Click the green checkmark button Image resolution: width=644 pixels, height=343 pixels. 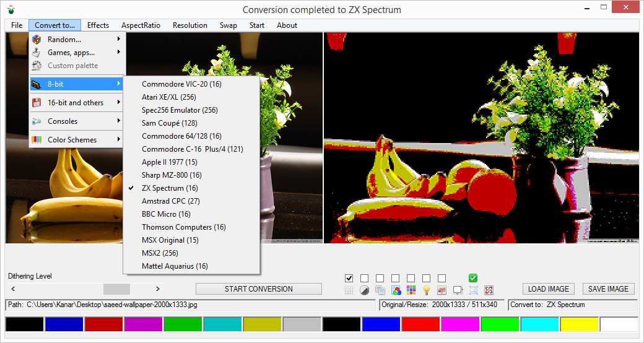[x=473, y=278]
